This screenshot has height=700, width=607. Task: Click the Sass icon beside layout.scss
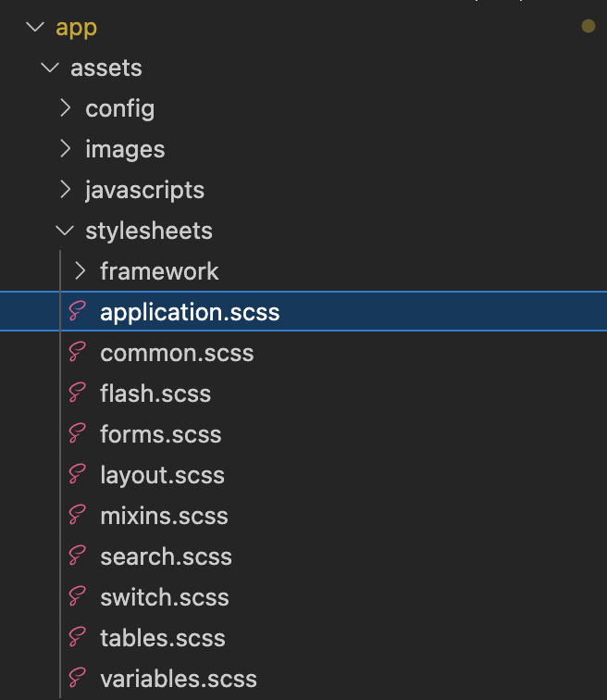(x=78, y=475)
